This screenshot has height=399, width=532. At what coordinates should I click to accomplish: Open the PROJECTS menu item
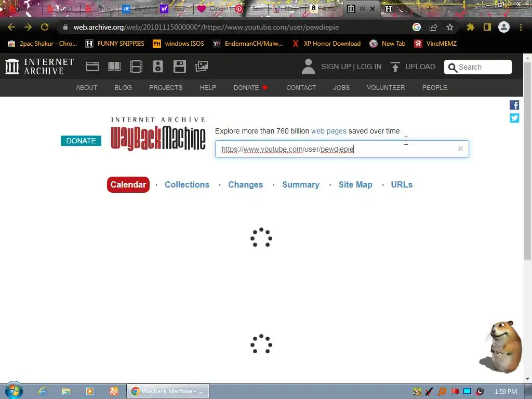[166, 87]
